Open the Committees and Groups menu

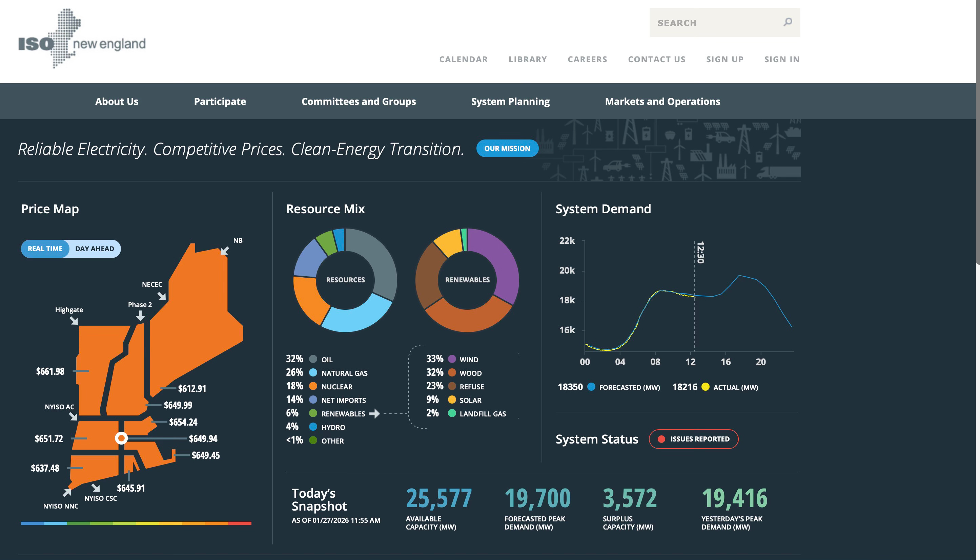[x=359, y=102]
